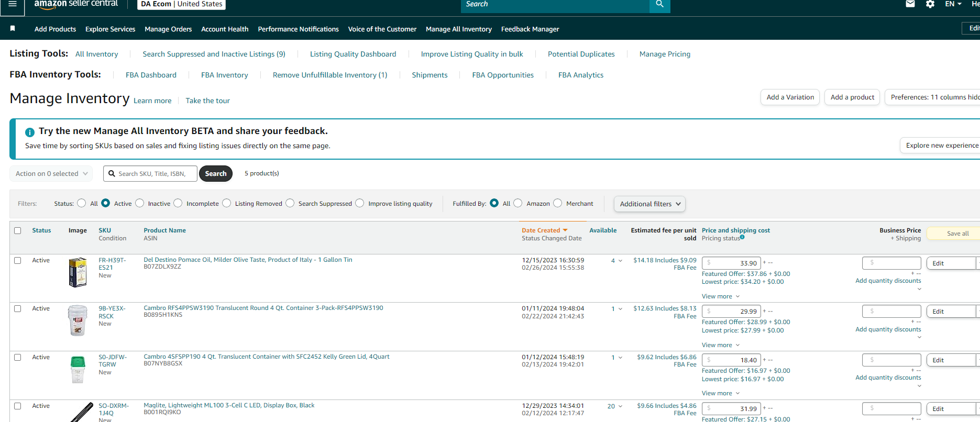Expand quantity discounts chevron for Pomace Oil row
Screen dimensions: 980x422
[x=919, y=288]
